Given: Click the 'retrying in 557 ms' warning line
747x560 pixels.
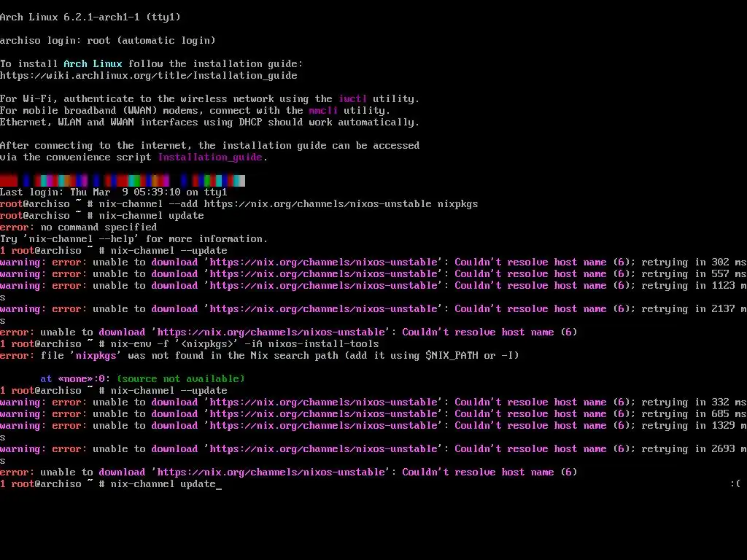Looking at the screenshot, I should coord(373,274).
